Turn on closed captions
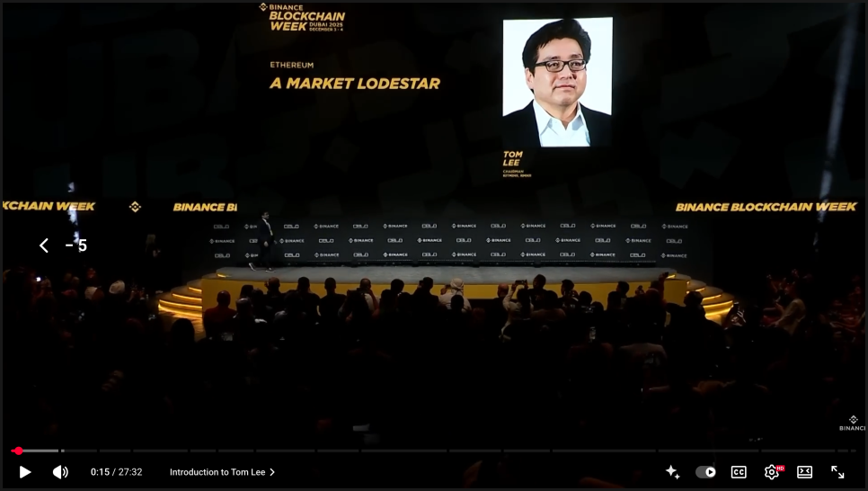868x491 pixels. click(739, 472)
